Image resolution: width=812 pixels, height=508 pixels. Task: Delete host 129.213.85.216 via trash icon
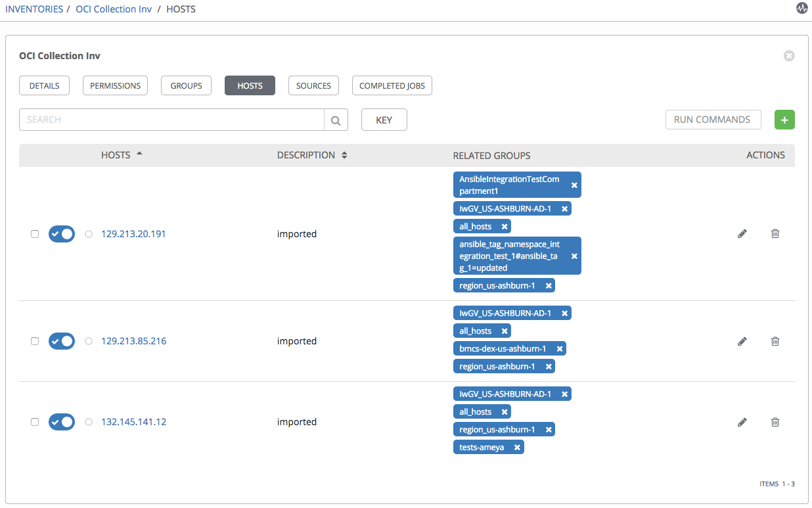click(x=775, y=341)
